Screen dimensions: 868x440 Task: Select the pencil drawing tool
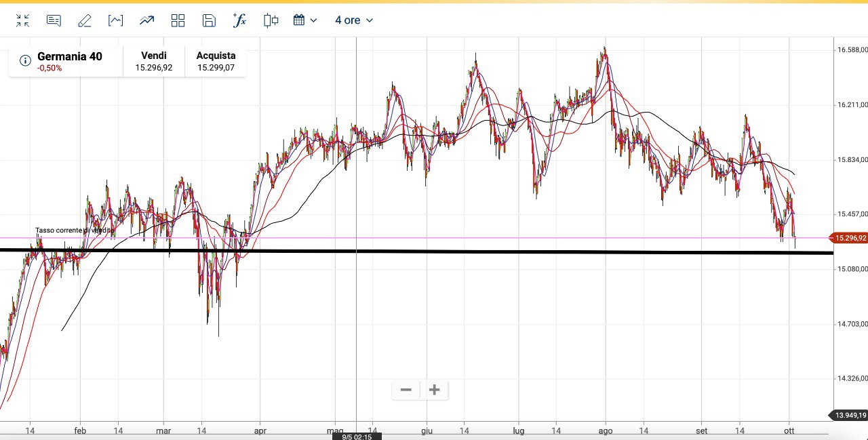[84, 20]
